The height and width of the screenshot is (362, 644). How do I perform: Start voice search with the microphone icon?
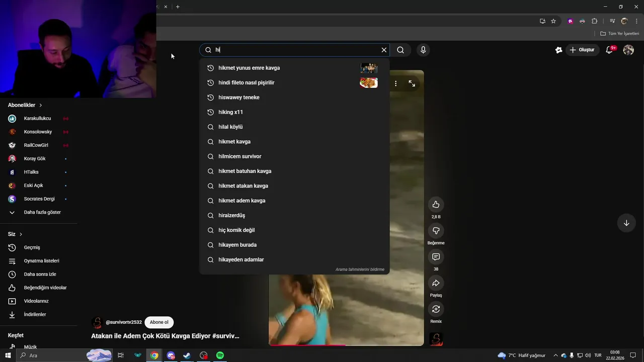tap(423, 50)
